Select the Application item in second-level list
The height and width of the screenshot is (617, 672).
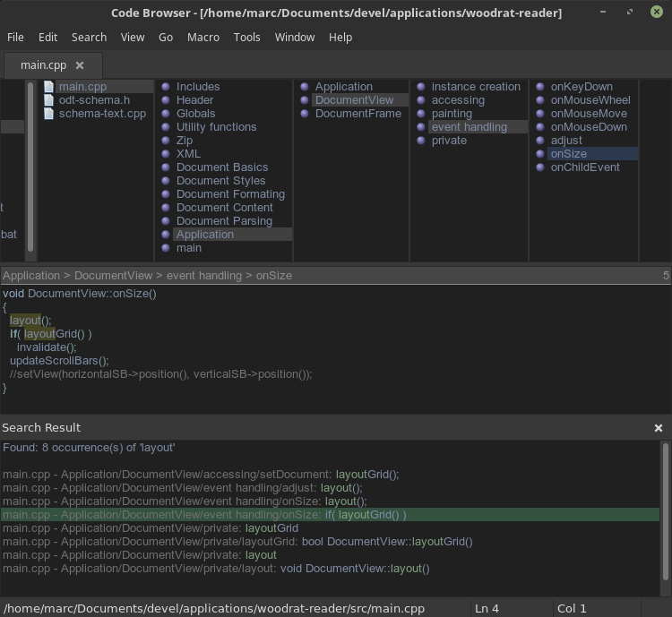click(x=344, y=87)
